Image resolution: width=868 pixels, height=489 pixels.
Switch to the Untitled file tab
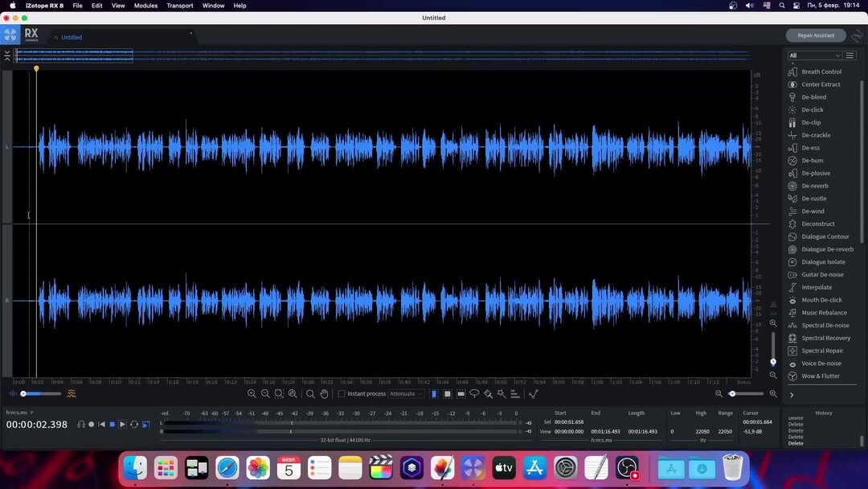pos(72,37)
